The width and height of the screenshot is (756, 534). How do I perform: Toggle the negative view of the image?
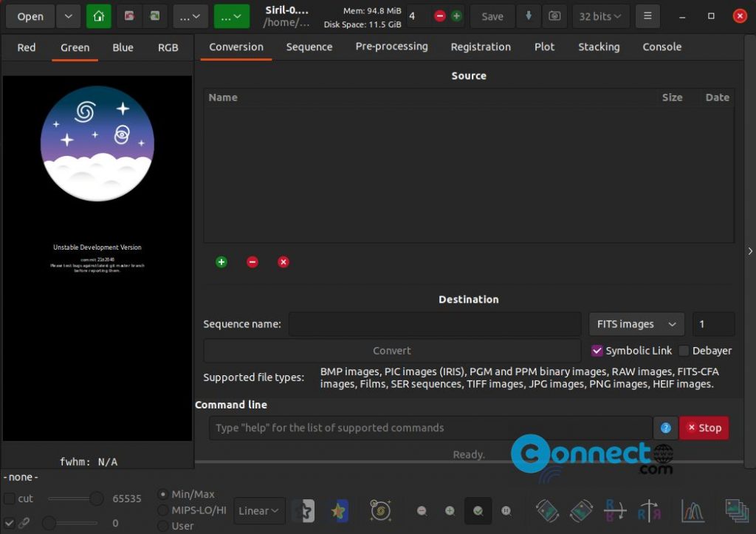click(303, 510)
